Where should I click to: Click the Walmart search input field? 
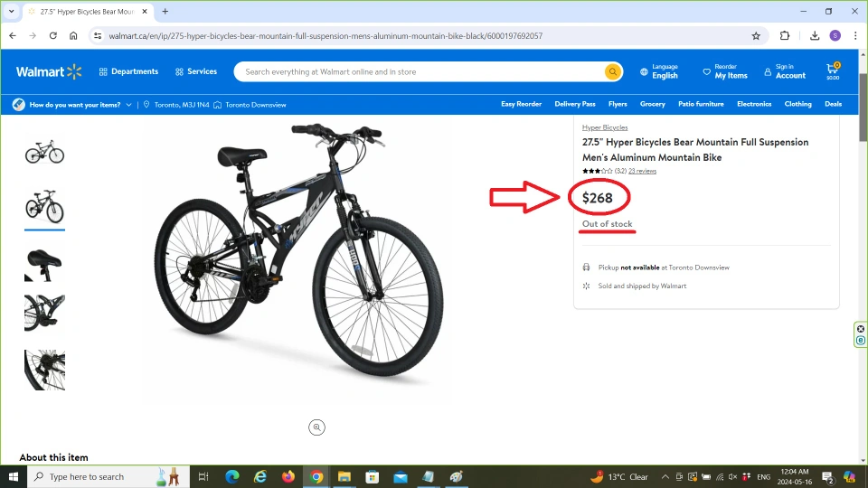point(420,72)
